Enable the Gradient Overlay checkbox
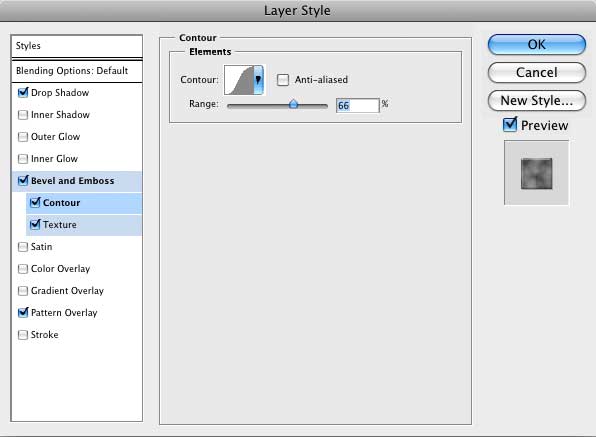596x437 pixels. pyautogui.click(x=23, y=291)
